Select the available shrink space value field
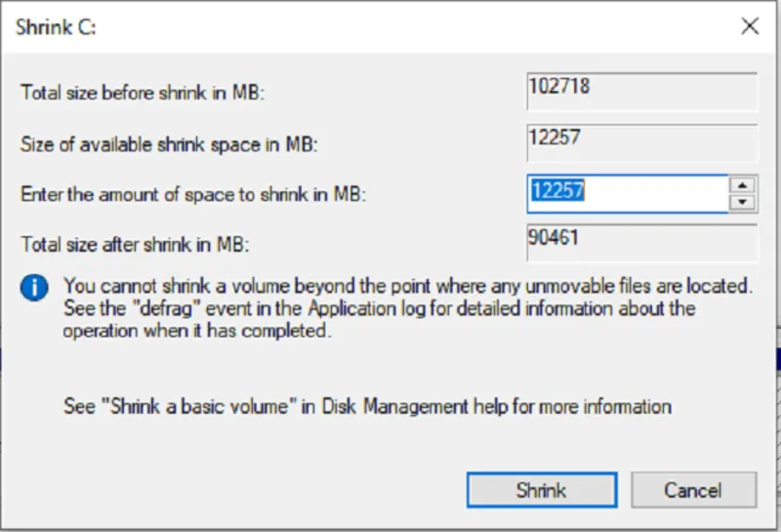Image resolution: width=781 pixels, height=532 pixels. pos(641,143)
